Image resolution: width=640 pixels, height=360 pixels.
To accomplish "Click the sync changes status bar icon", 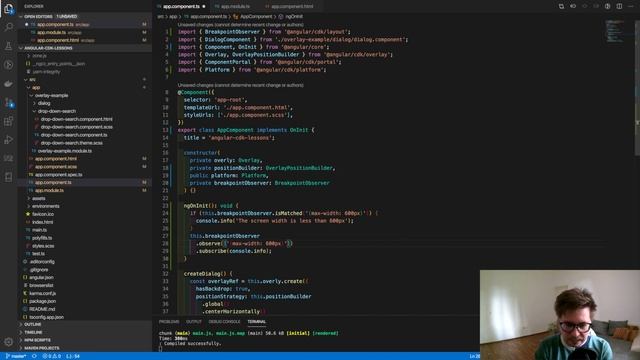I will pyautogui.click(x=34, y=356).
